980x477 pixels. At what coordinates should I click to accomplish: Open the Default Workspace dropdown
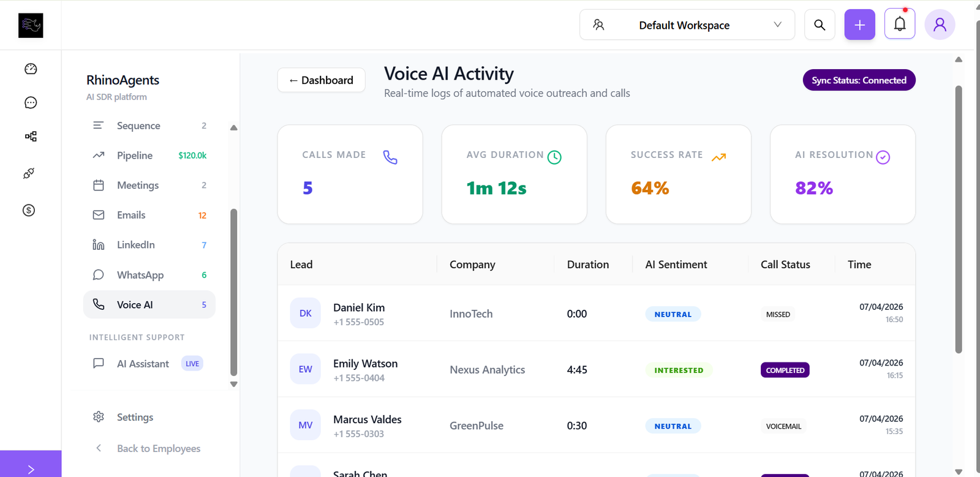[687, 25]
